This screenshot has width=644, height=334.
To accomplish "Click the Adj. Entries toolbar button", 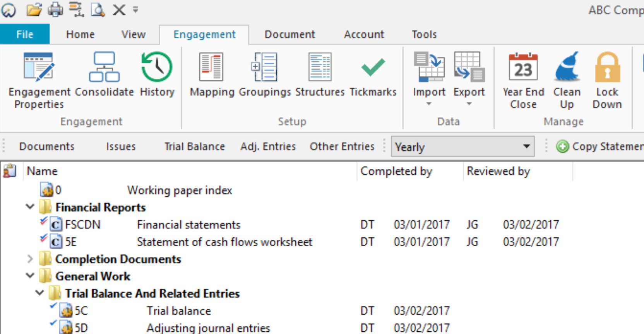I will pos(268,147).
